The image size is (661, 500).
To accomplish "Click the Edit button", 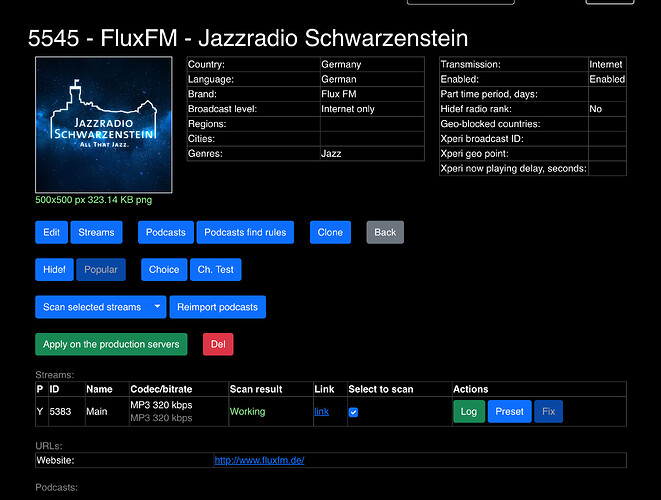I will [x=51, y=232].
